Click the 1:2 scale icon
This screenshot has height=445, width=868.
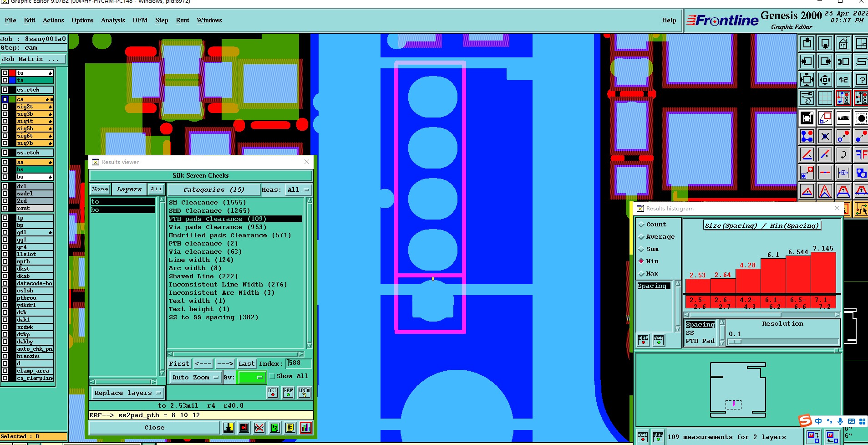[x=843, y=80]
